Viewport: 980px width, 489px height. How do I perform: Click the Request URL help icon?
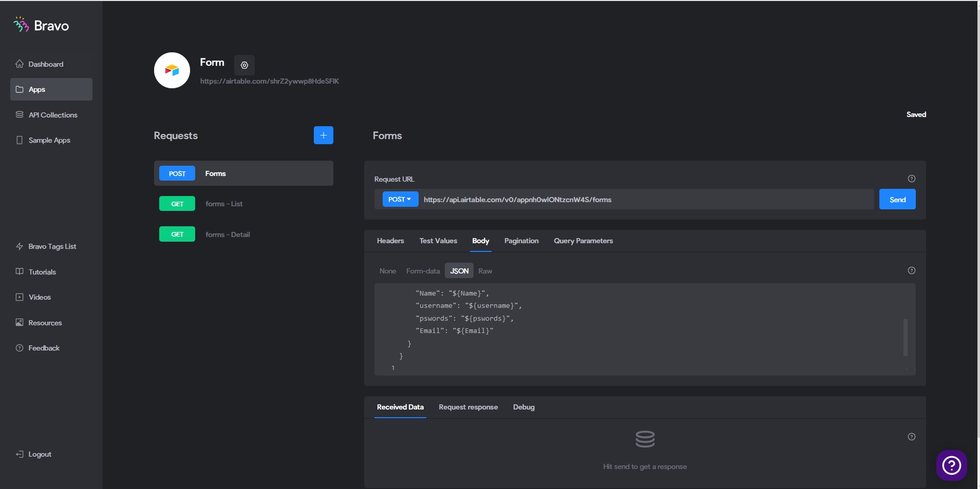click(912, 179)
